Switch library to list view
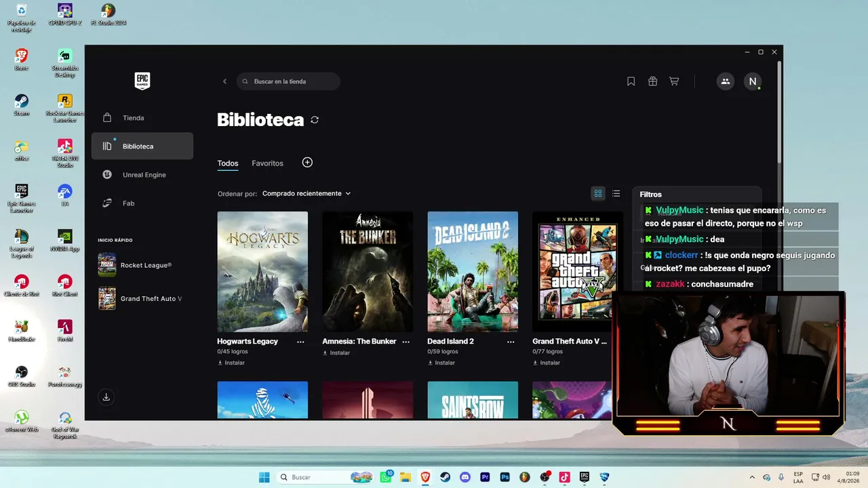The image size is (868, 488). [x=616, y=194]
